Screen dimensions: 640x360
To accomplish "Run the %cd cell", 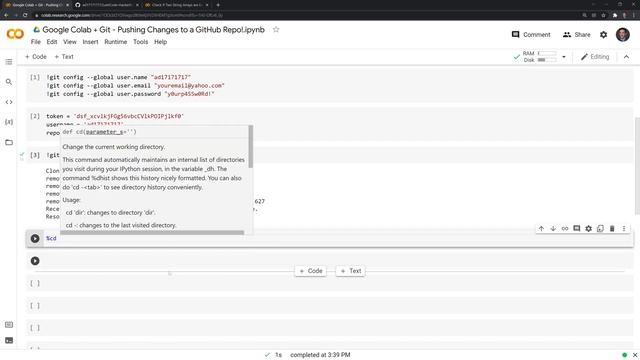I will click(35, 238).
